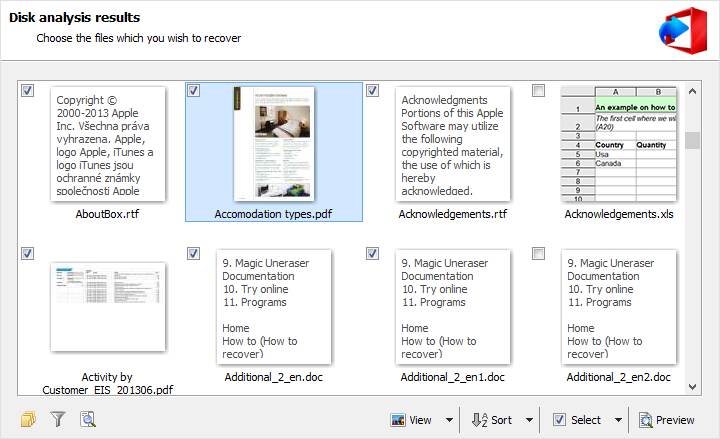Click the Select button label
The image size is (720, 439).
pyautogui.click(x=586, y=420)
